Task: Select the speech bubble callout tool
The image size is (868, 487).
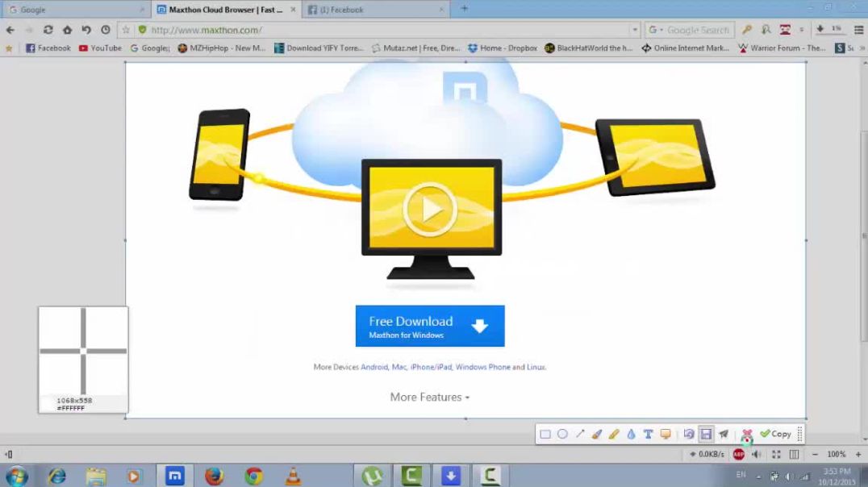Action: pos(666,435)
